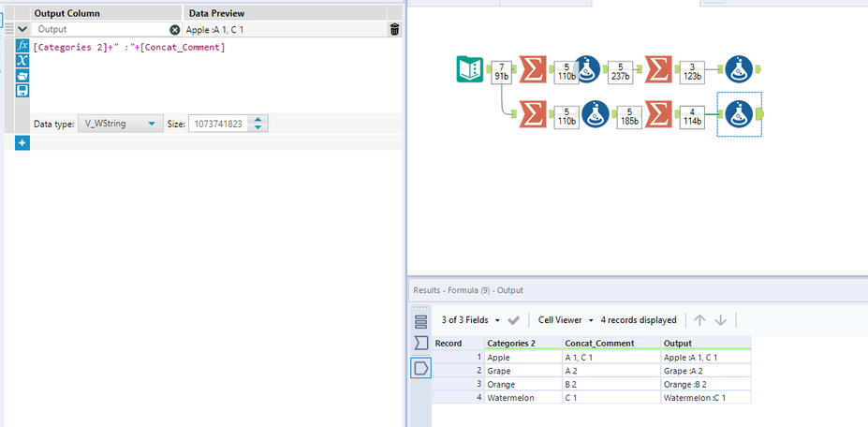This screenshot has height=427, width=868.
Task: Open the columns and constants X icon
Action: (x=22, y=60)
